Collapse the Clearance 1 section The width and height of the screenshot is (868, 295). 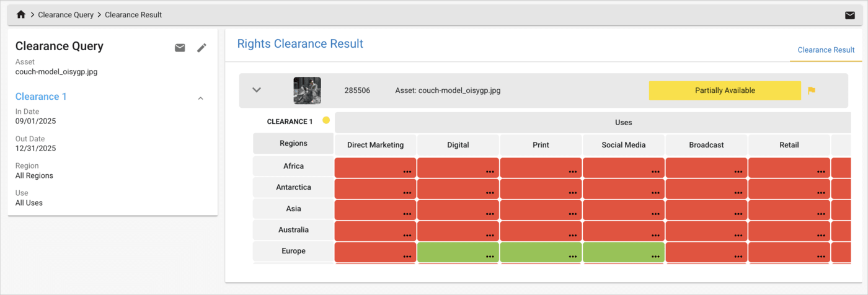(200, 98)
